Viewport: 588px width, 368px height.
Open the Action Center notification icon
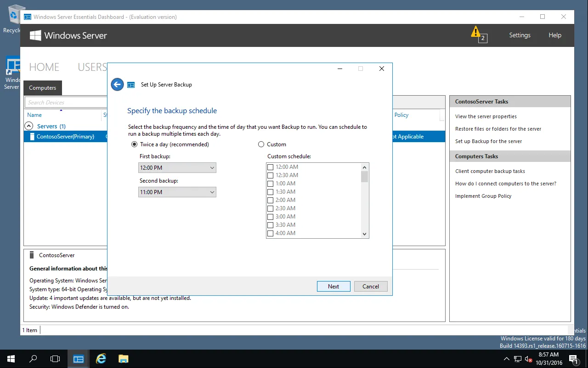click(573, 359)
